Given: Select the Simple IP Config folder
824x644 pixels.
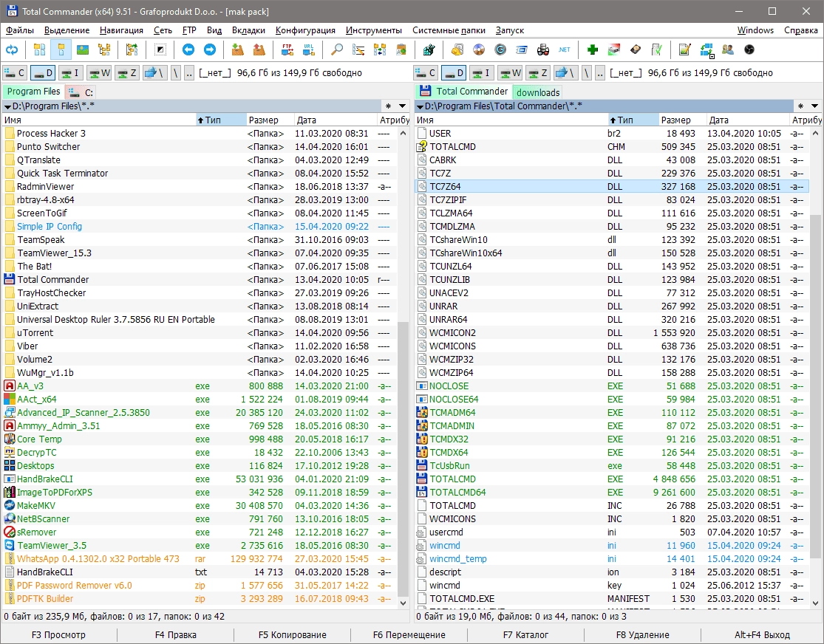Looking at the screenshot, I should pos(200,227).
